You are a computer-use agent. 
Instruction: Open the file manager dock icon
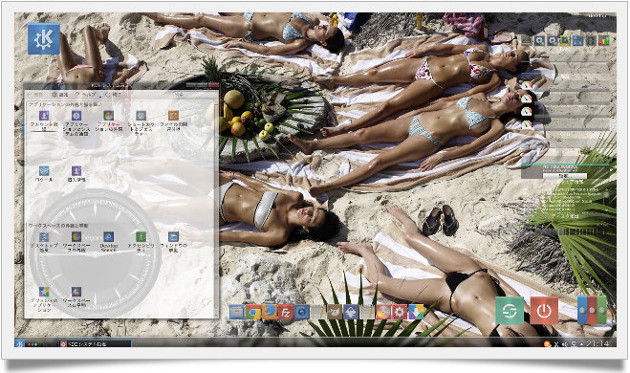237,312
